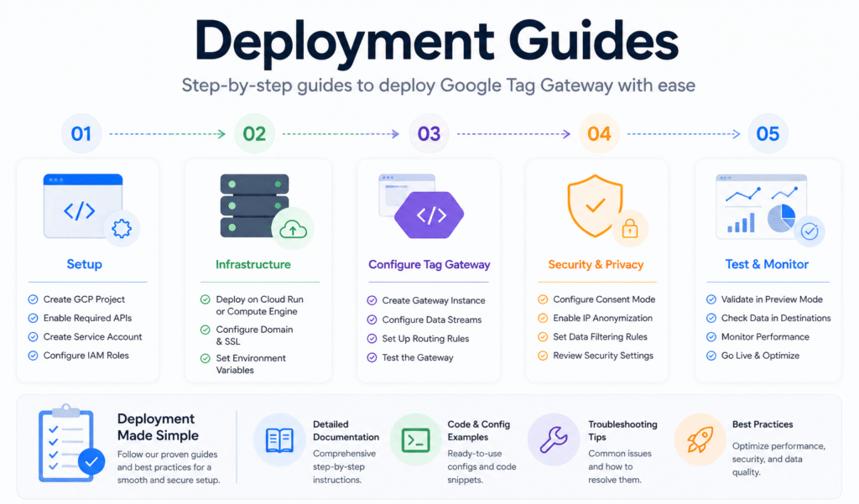Click the Ready-to-use configs and code snippets text
Screen dimensions: 859x504
pos(482,467)
